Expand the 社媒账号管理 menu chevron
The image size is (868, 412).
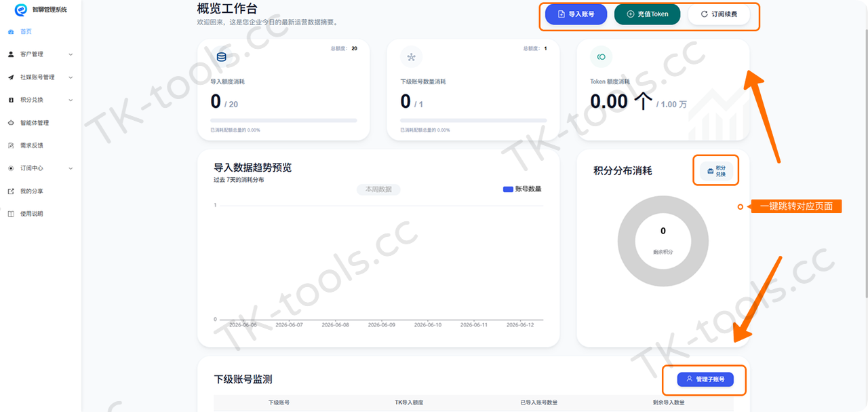(71, 77)
